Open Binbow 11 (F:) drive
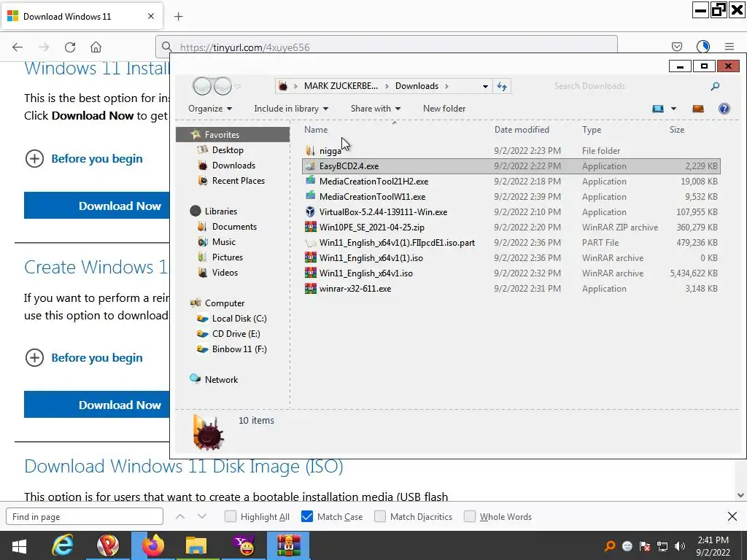This screenshot has height=560, width=747. 239,349
